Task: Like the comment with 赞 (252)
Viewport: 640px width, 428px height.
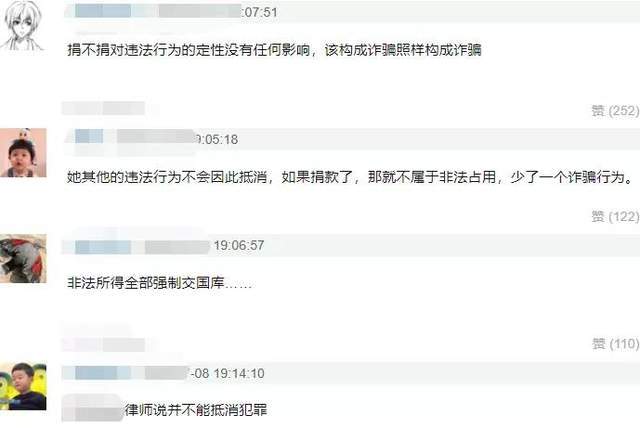Action: point(616,110)
